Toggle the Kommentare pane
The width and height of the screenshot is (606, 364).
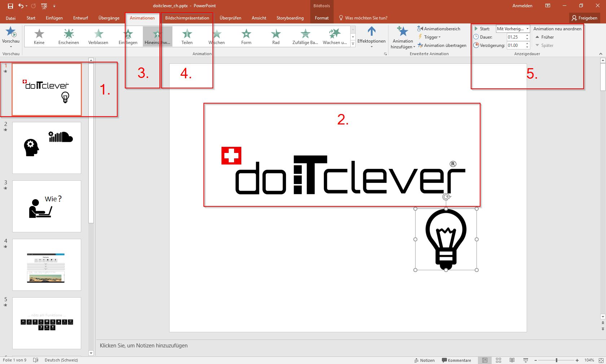(x=457, y=360)
